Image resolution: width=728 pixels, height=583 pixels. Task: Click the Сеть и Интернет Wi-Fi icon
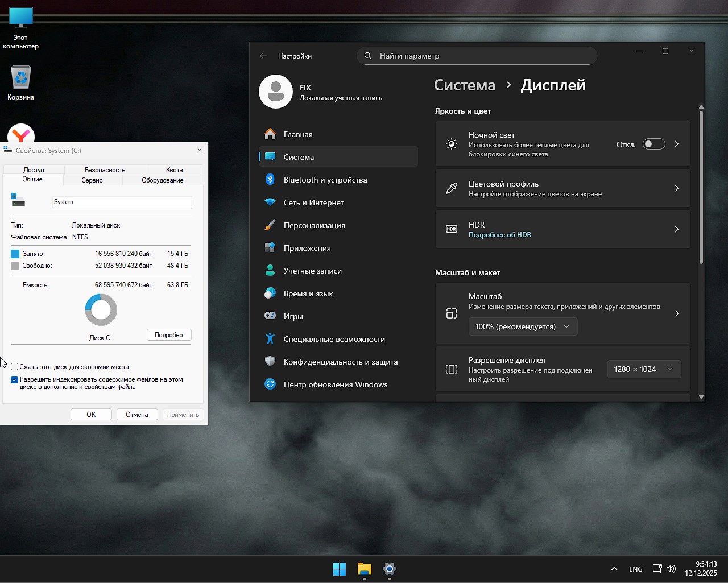click(x=270, y=202)
